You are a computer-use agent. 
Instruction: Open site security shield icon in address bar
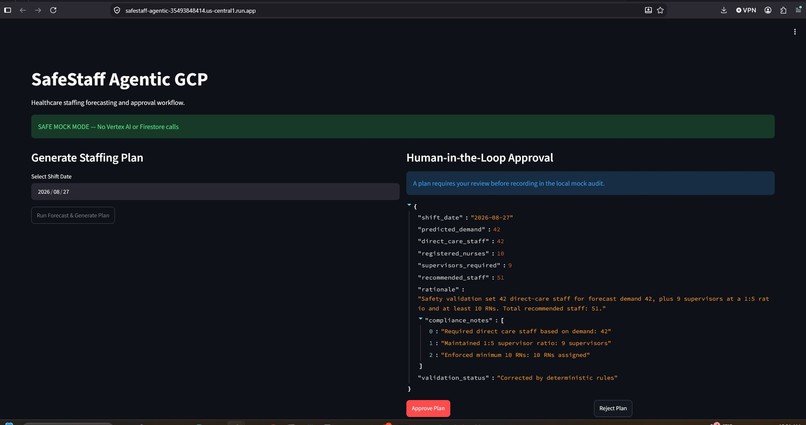[x=117, y=10]
